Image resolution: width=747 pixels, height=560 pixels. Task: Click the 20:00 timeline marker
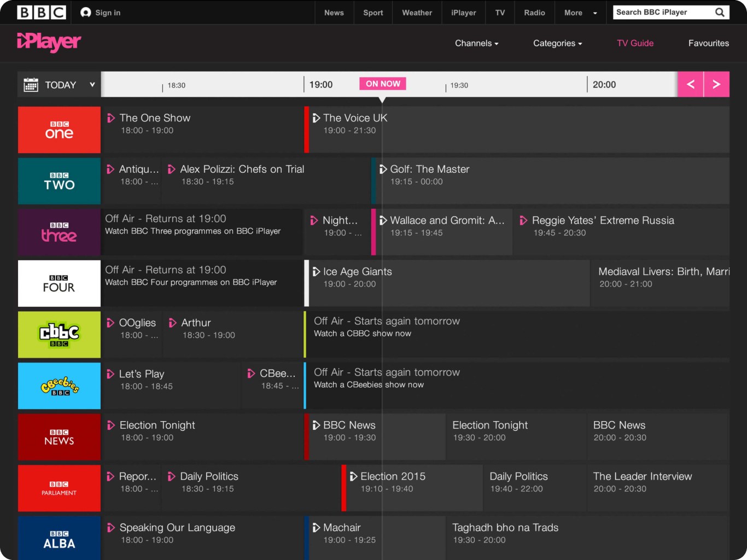(x=604, y=85)
